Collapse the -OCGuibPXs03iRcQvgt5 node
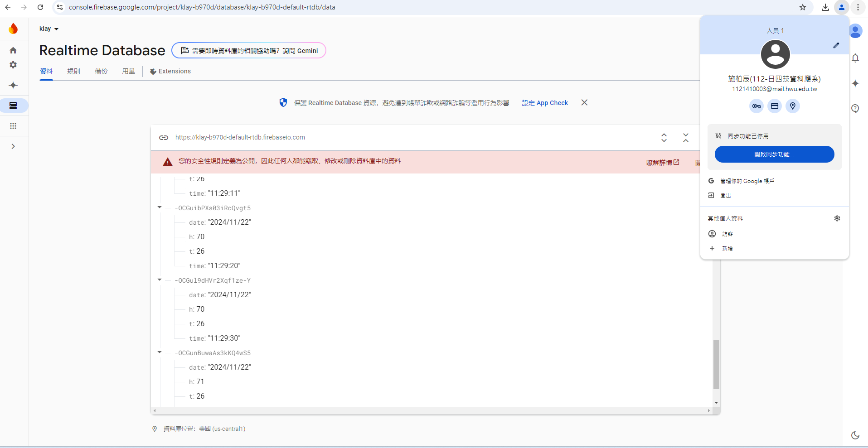The width and height of the screenshot is (868, 448). [160, 207]
